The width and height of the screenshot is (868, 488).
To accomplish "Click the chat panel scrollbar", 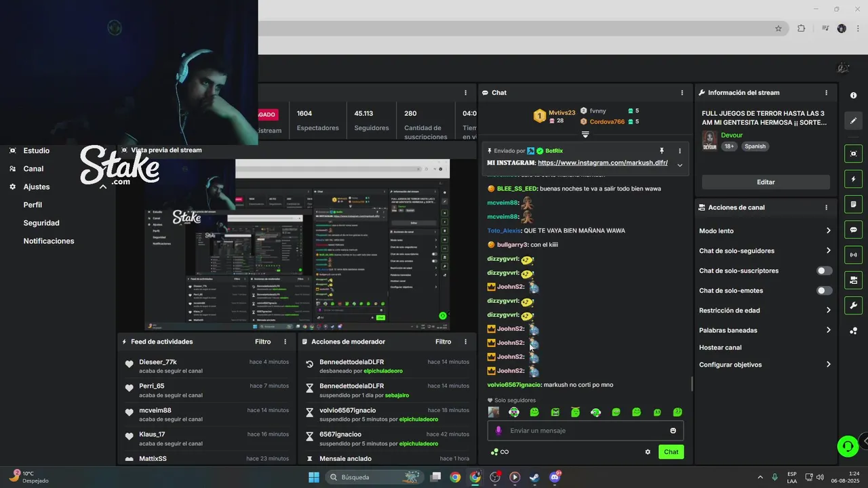I will (x=692, y=384).
